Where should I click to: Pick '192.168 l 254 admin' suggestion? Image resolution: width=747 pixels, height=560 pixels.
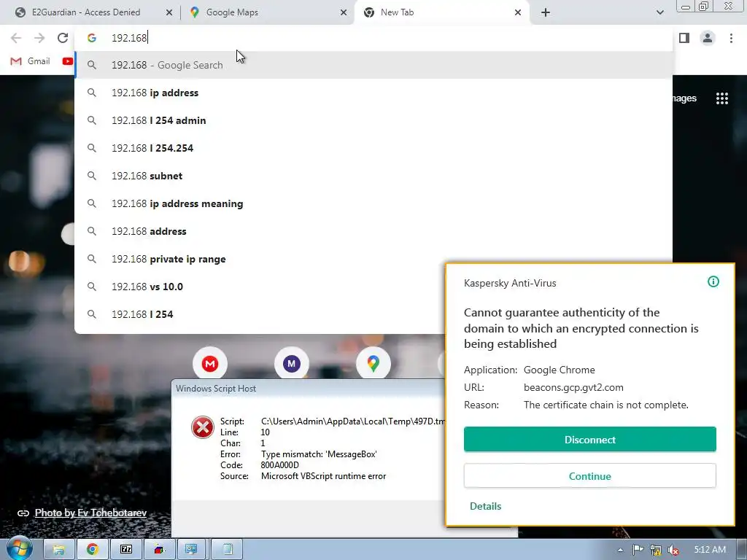[373, 120]
